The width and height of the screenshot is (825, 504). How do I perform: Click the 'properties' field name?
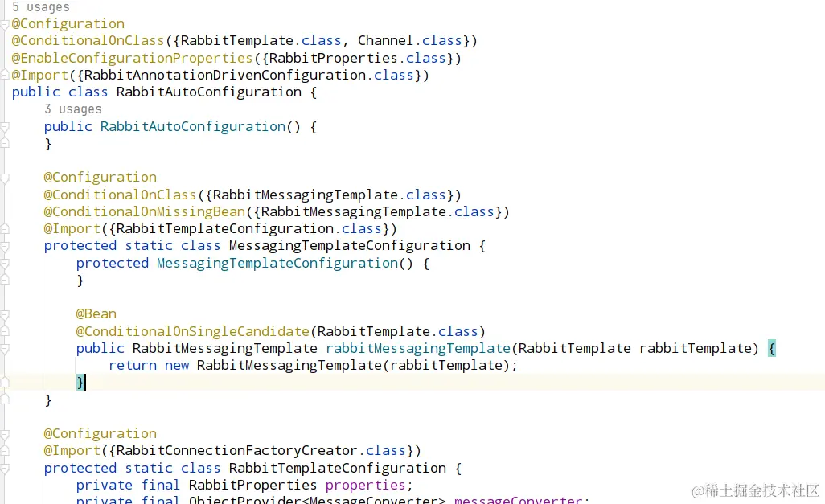click(x=365, y=485)
